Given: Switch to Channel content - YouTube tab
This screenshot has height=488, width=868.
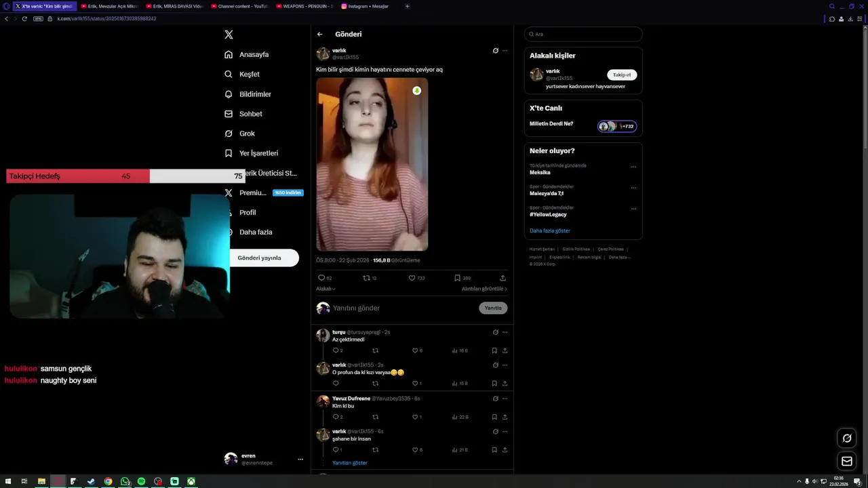Looking at the screenshot, I should pyautogui.click(x=239, y=6).
